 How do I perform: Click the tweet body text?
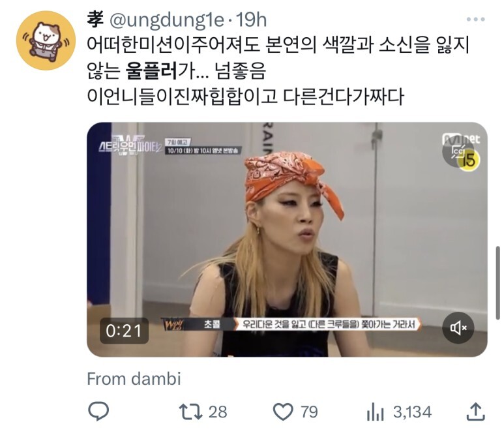[278, 70]
